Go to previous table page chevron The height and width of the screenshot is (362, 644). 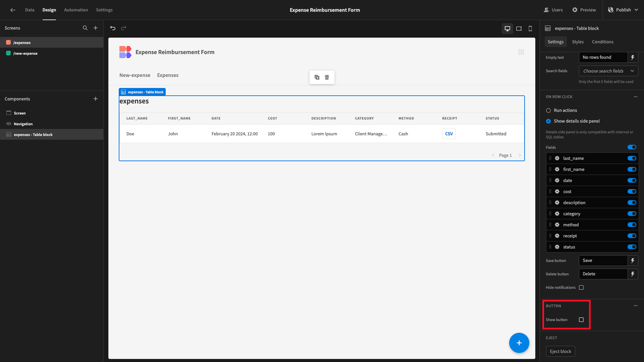493,155
